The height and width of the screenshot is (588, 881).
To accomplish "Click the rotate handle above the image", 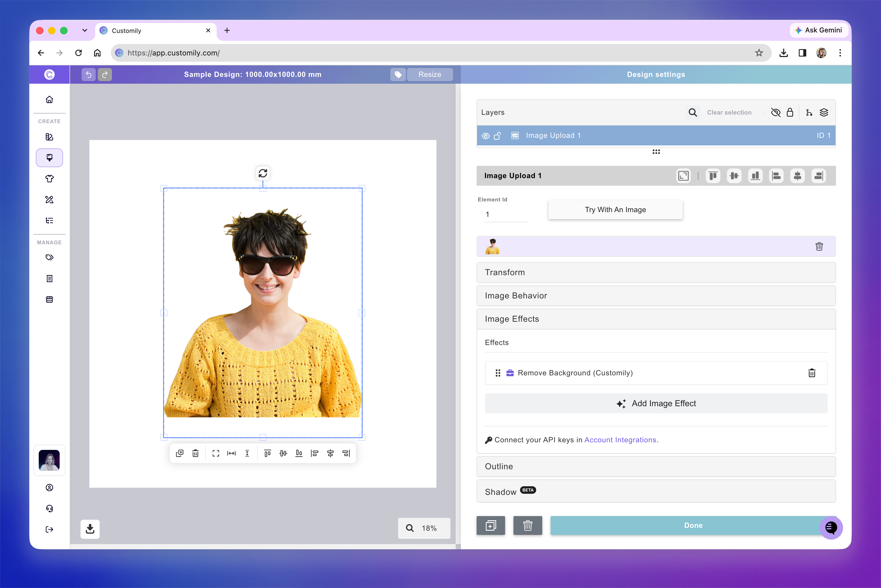I will click(263, 173).
